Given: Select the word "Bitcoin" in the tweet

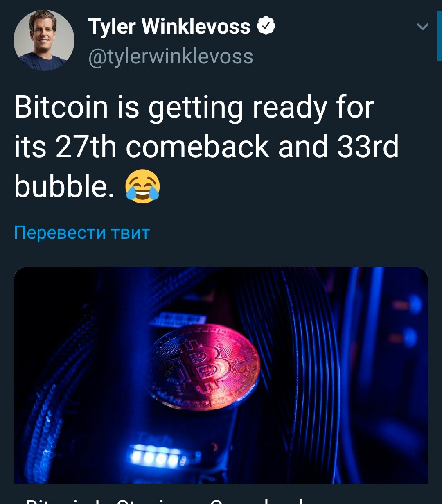Looking at the screenshot, I should point(61,107).
